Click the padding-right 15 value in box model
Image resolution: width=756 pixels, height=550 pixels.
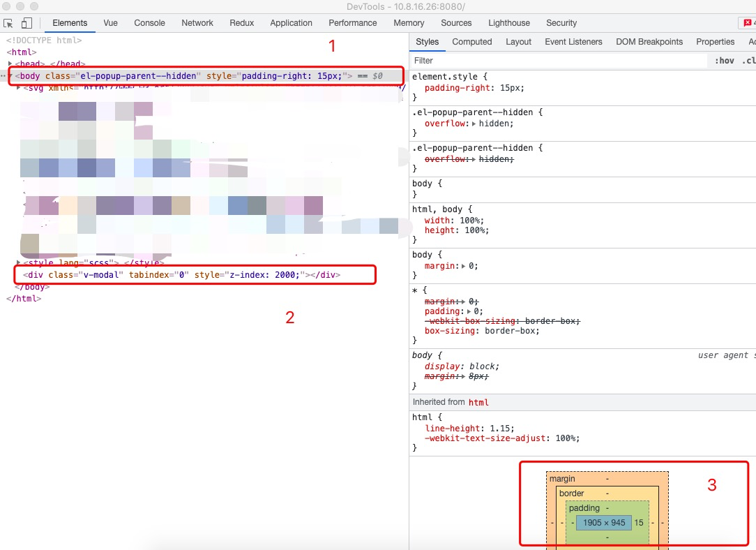point(639,523)
